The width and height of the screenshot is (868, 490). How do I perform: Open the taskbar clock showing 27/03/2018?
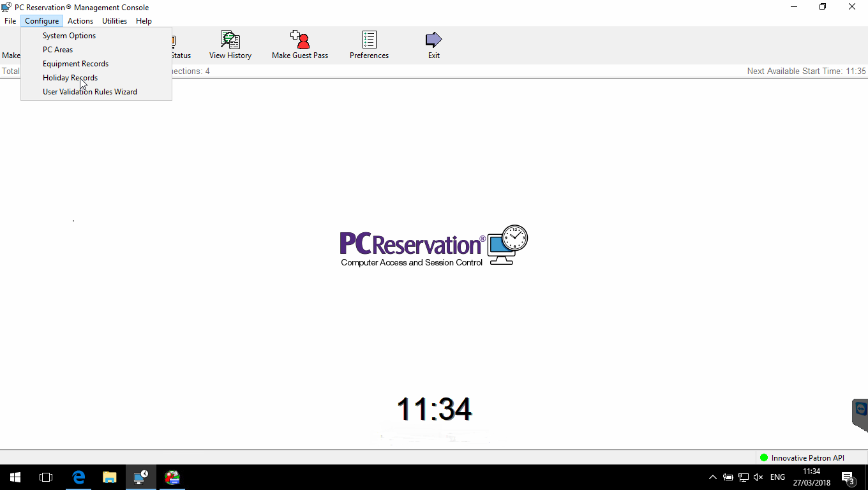[x=812, y=477]
